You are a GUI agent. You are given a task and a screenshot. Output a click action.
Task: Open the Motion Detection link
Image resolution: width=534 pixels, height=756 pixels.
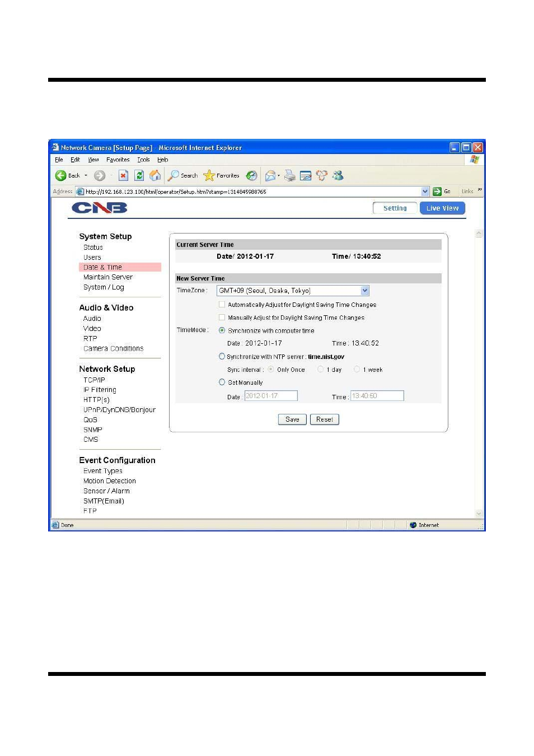(x=110, y=481)
